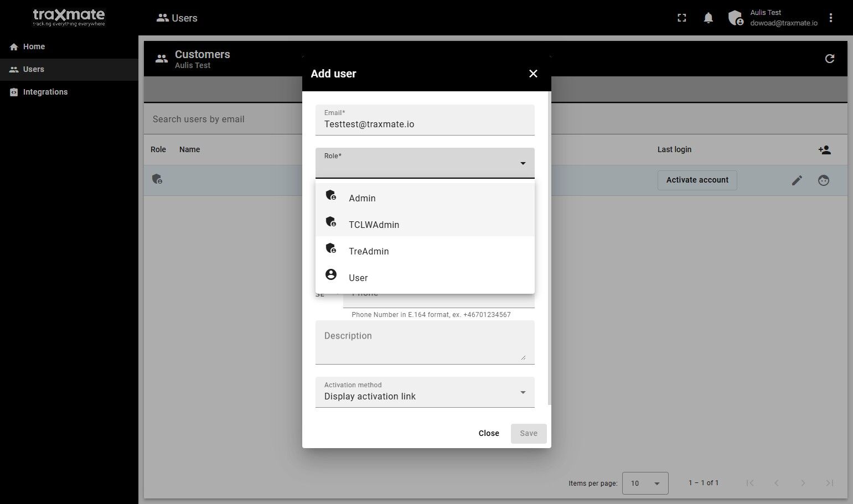Select TCLWAdmin role option
This screenshot has width=853, height=504.
425,225
